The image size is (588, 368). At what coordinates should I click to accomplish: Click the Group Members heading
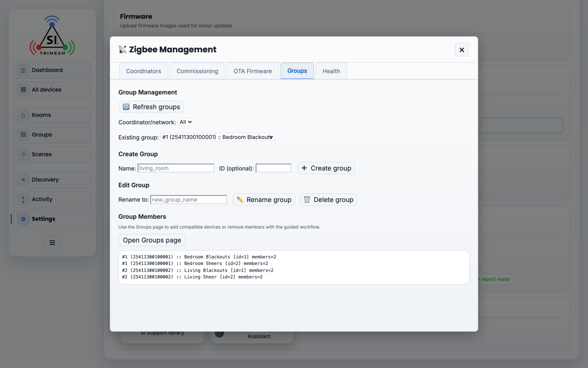pos(142,217)
